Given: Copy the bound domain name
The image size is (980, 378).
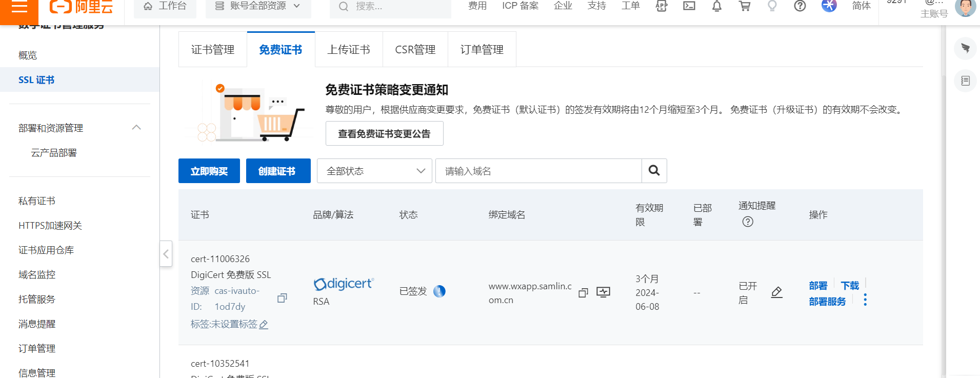Looking at the screenshot, I should 583,293.
